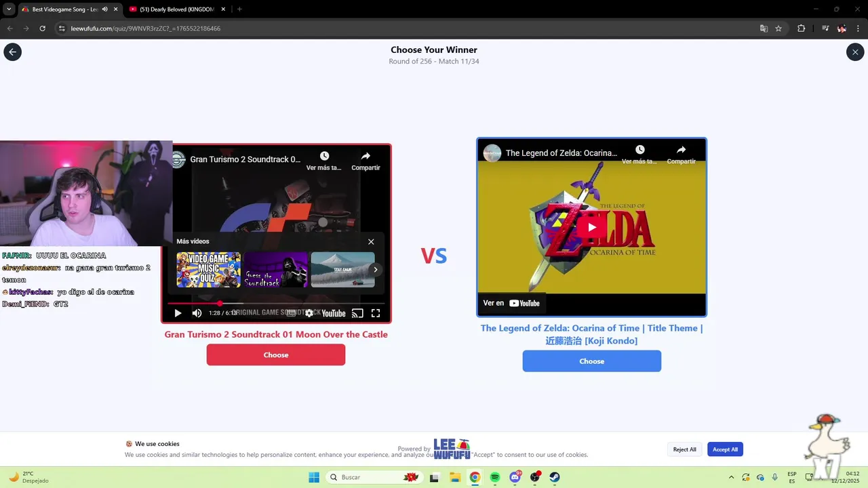Image resolution: width=868 pixels, height=488 pixels.
Task: Open a new browser tab
Action: click(x=239, y=9)
